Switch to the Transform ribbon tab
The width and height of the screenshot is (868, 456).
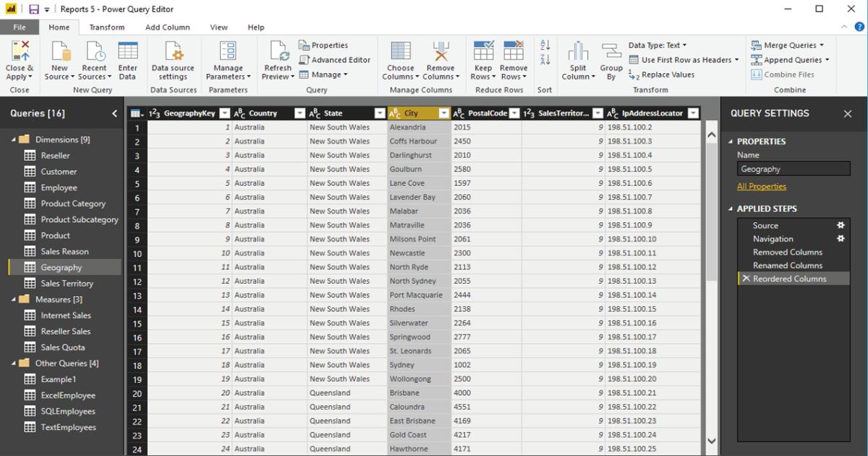[107, 27]
